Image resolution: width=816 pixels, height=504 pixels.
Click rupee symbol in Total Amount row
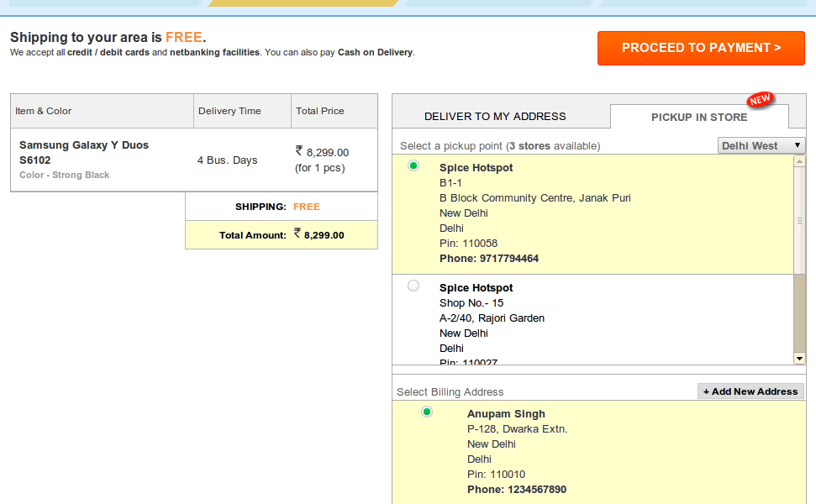click(x=297, y=234)
